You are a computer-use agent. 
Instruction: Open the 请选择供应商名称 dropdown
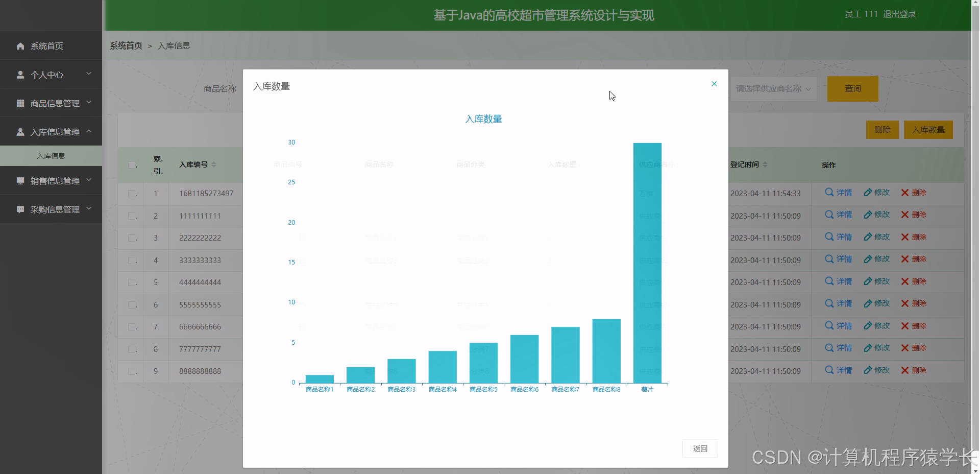point(773,88)
